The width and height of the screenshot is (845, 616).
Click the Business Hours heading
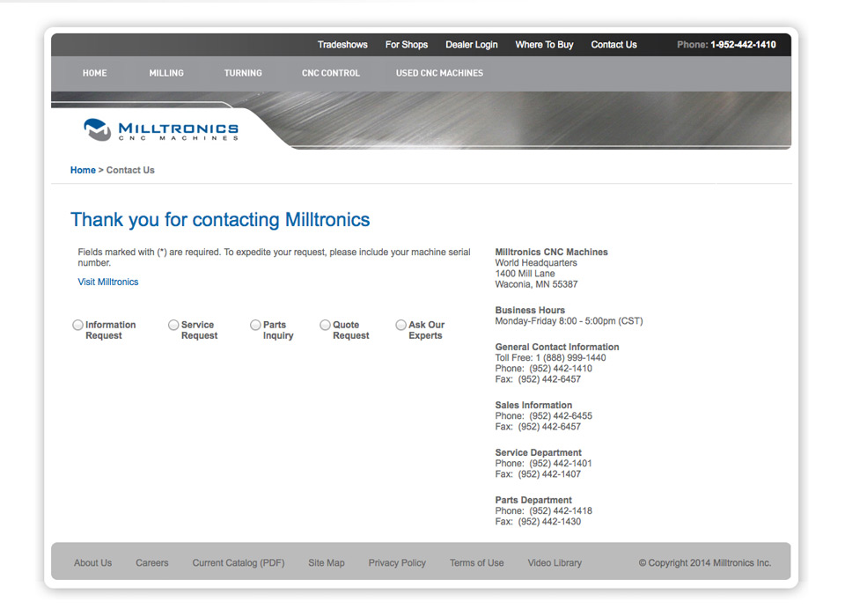[530, 311]
